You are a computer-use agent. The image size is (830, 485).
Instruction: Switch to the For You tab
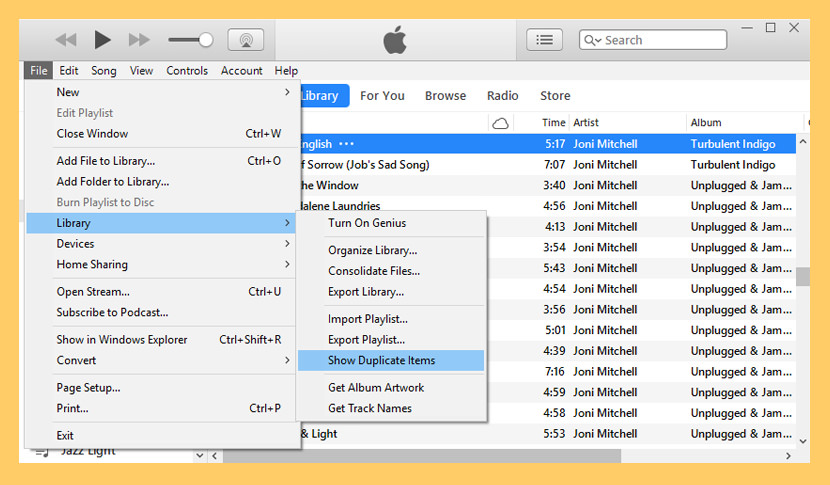tap(382, 96)
